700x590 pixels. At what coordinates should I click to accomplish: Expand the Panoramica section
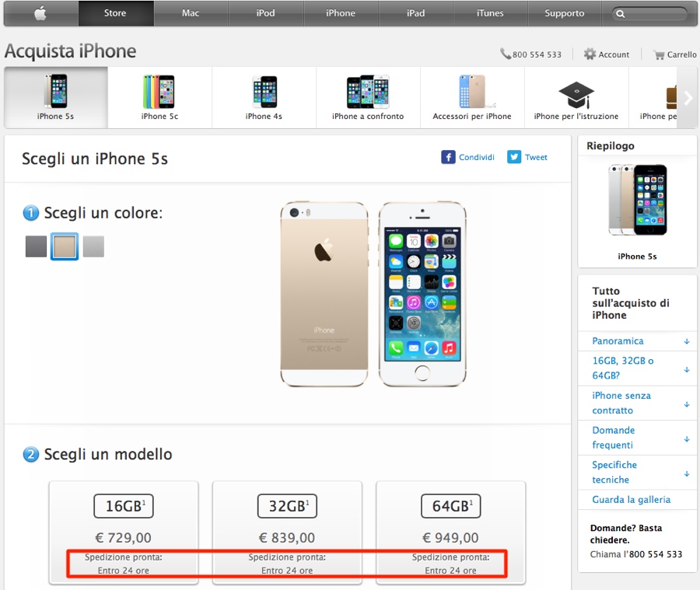[638, 341]
